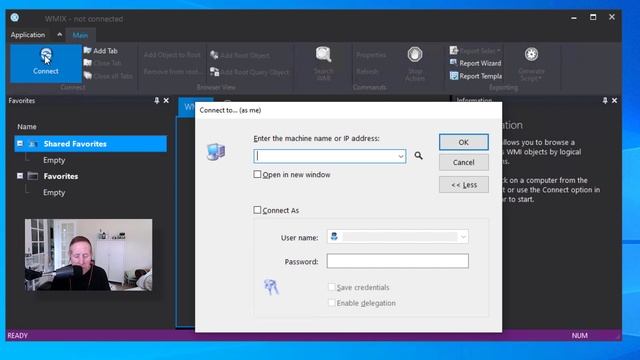
Task: Click the Search WMI magnifier icon
Action: coord(323,55)
